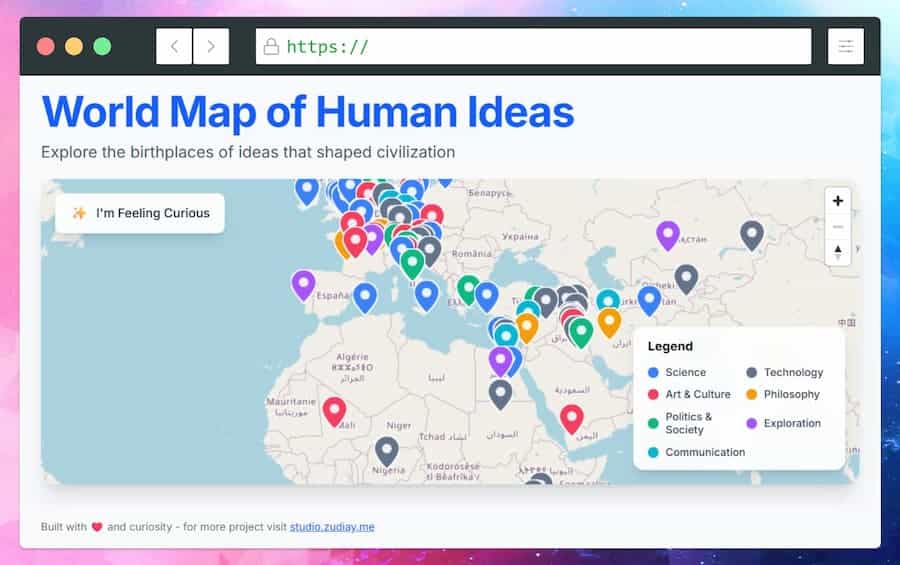Click the Explore the birthplaces subtitle
900x565 pixels.
[x=248, y=152]
